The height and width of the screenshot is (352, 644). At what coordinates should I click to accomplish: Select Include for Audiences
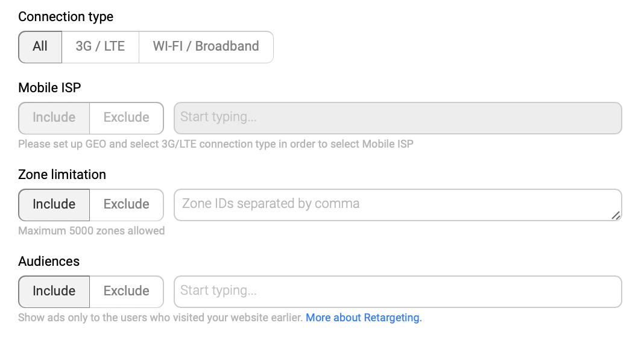coord(54,291)
